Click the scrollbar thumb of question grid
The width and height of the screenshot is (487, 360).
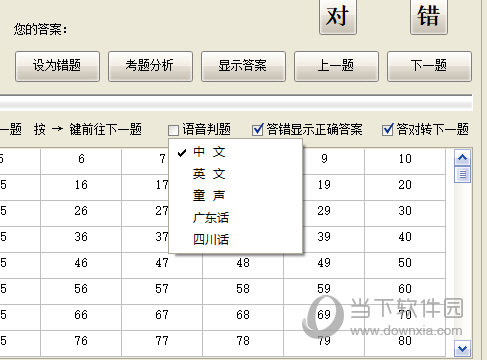462,174
